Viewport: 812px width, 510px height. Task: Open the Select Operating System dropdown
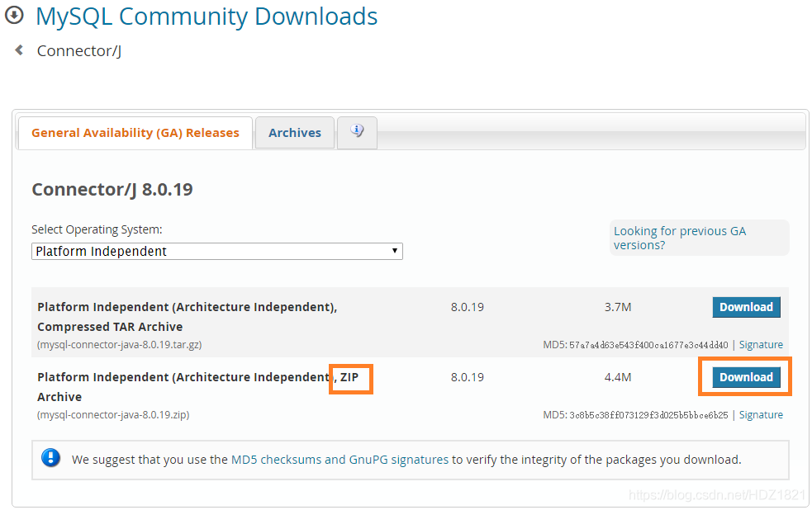pyautogui.click(x=216, y=251)
